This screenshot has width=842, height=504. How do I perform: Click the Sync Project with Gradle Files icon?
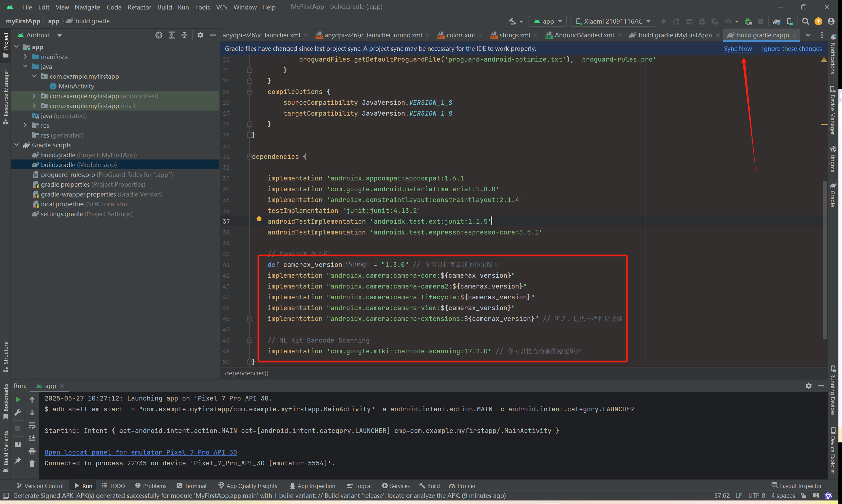[x=777, y=21]
